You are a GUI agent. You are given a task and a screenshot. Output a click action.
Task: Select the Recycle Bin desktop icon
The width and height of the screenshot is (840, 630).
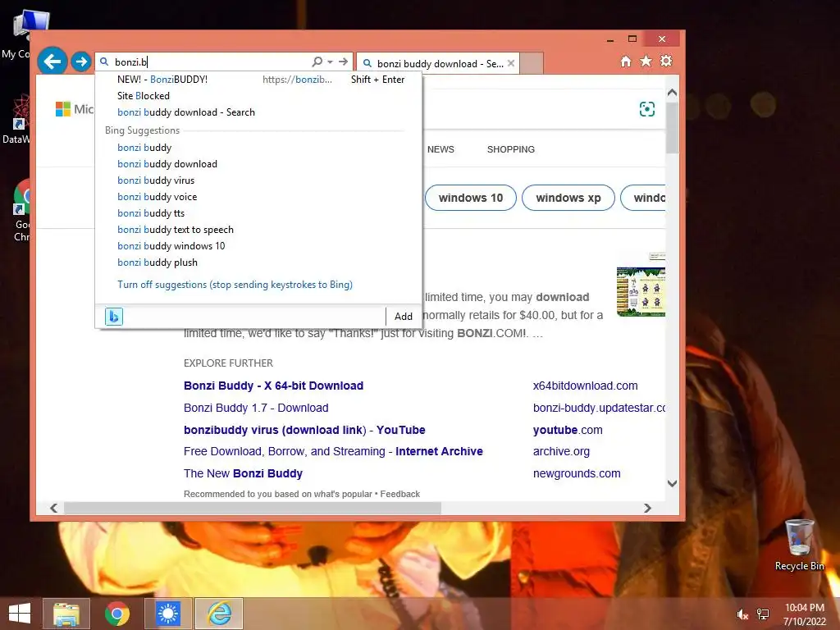click(x=799, y=546)
